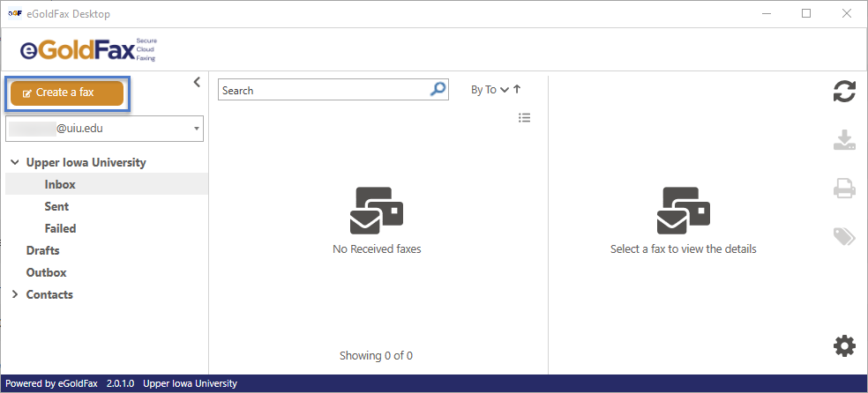868x393 pixels.
Task: Open the Outbox folder
Action: pyautogui.click(x=46, y=272)
